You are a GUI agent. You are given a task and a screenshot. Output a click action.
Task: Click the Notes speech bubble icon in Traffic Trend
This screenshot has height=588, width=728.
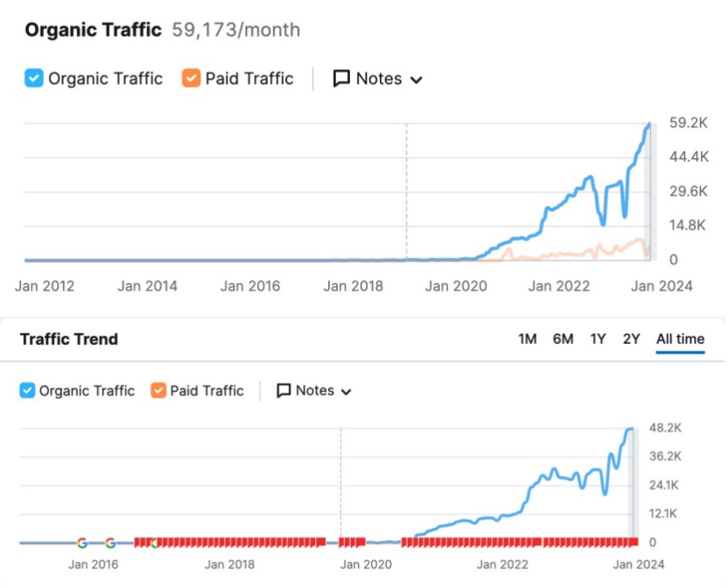tap(283, 390)
